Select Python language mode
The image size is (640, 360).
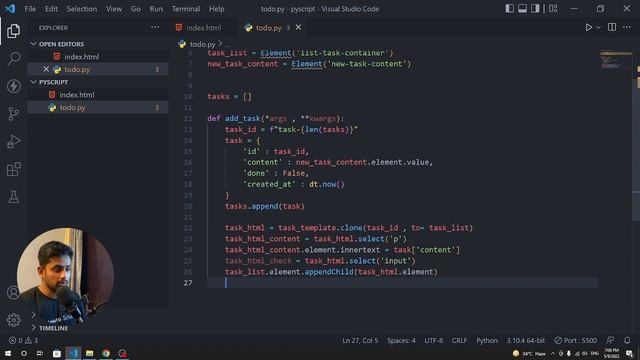[x=487, y=340]
